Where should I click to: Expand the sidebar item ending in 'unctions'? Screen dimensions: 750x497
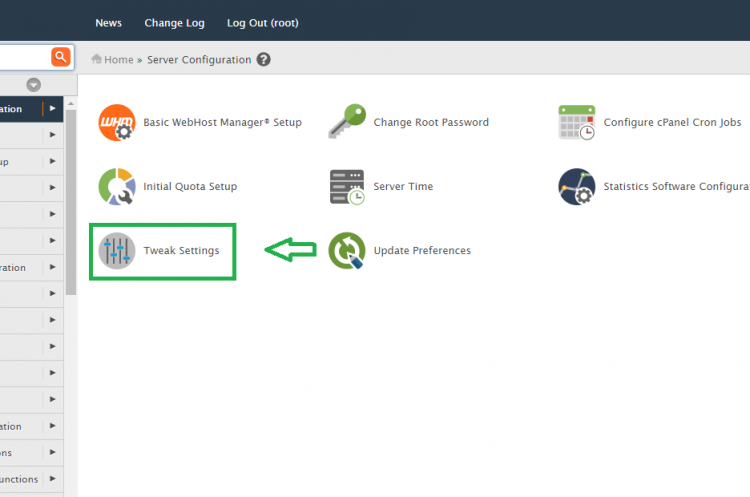click(x=53, y=478)
